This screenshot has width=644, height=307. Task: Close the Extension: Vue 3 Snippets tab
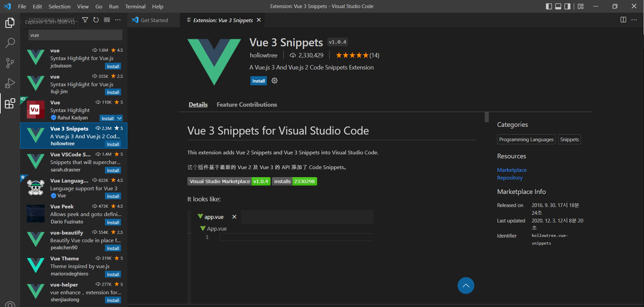tap(259, 20)
